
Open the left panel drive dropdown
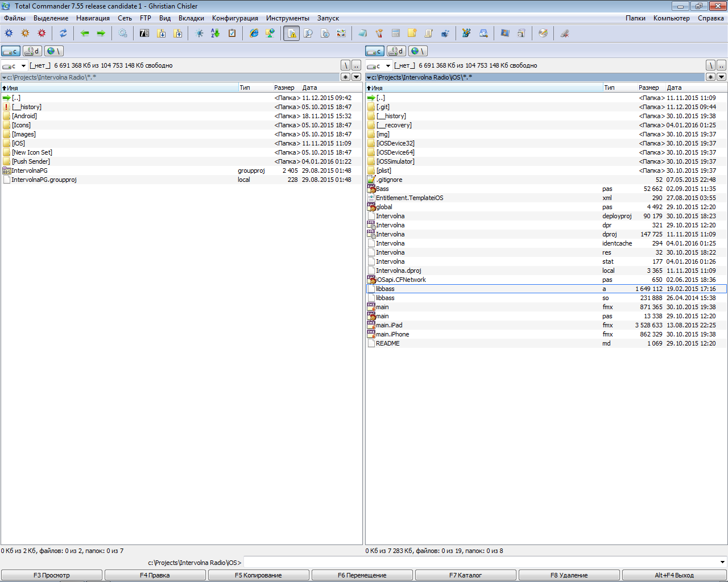point(16,66)
